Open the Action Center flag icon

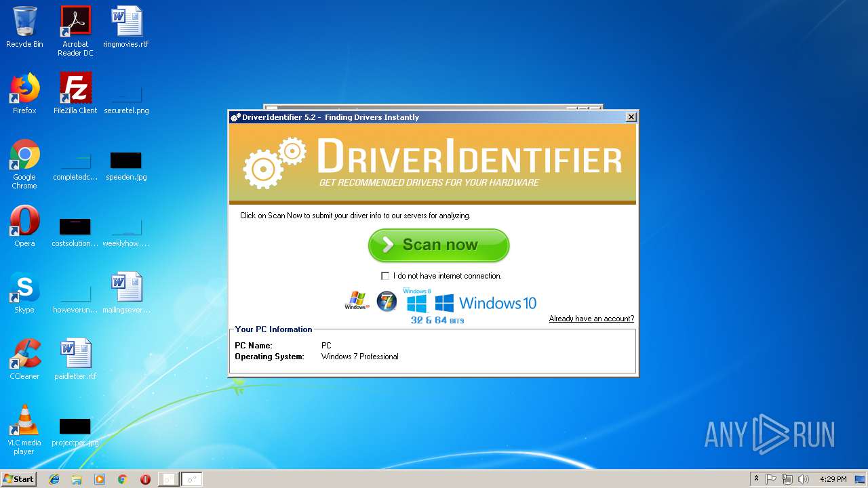coord(771,479)
